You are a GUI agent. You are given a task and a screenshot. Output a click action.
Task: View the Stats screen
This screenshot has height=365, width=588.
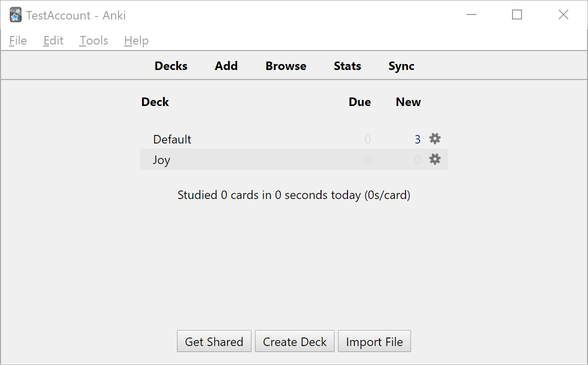347,65
